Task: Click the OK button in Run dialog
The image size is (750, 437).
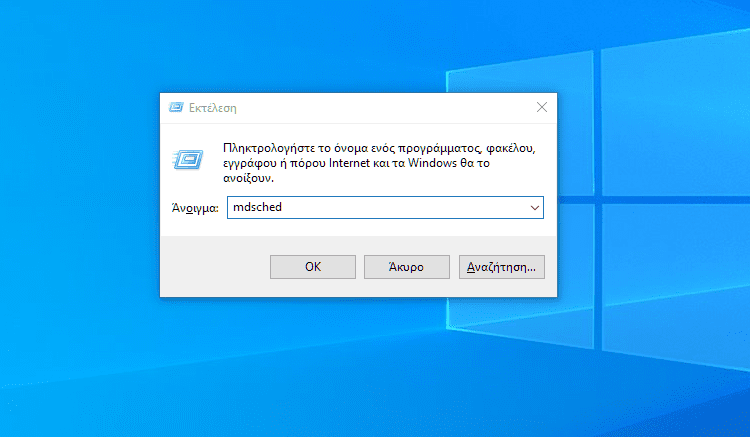Action: coord(313,267)
